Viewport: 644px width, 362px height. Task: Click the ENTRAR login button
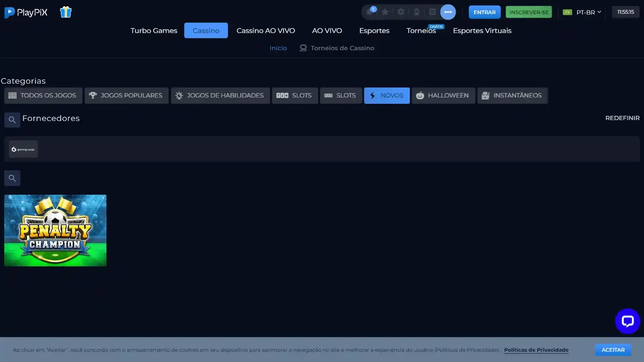click(x=484, y=12)
